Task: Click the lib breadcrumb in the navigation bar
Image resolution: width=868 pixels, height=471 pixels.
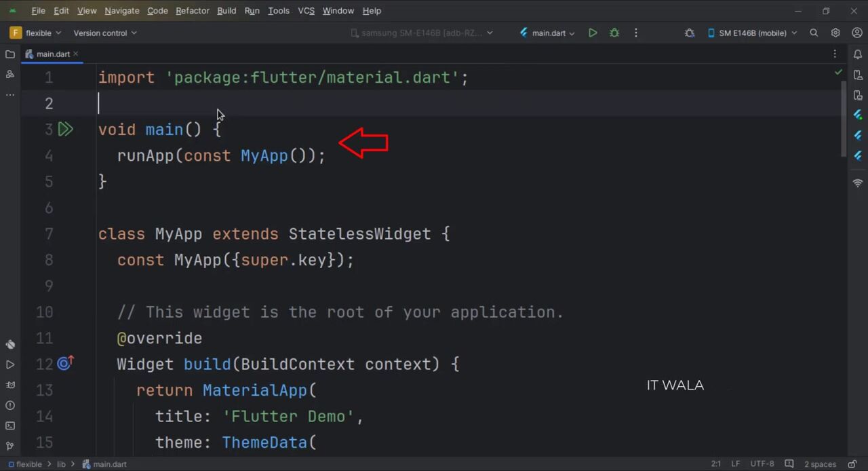Action: click(x=61, y=464)
